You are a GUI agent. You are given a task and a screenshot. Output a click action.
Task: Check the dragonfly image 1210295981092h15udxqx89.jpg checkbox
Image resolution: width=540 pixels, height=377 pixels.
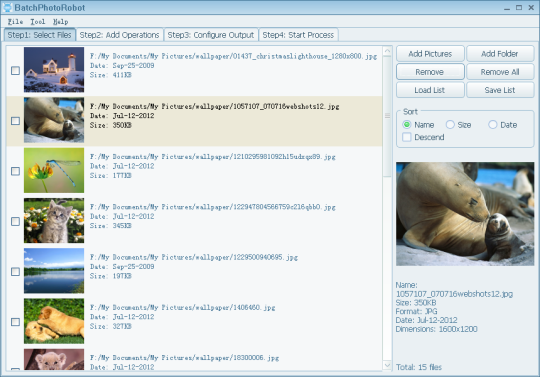coord(15,171)
